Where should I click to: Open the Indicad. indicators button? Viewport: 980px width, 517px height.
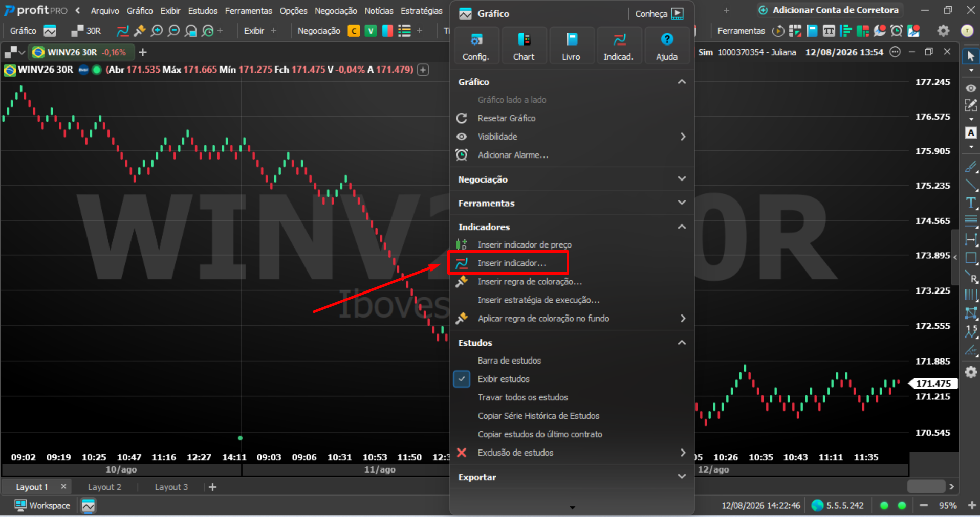tap(619, 46)
